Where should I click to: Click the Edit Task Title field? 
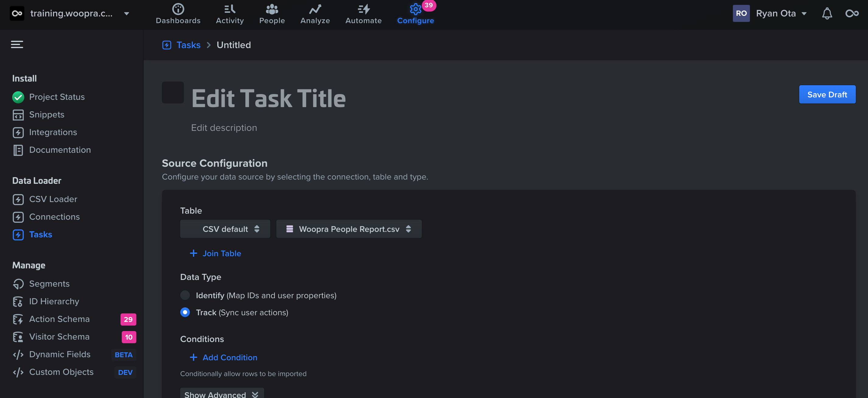click(x=268, y=98)
